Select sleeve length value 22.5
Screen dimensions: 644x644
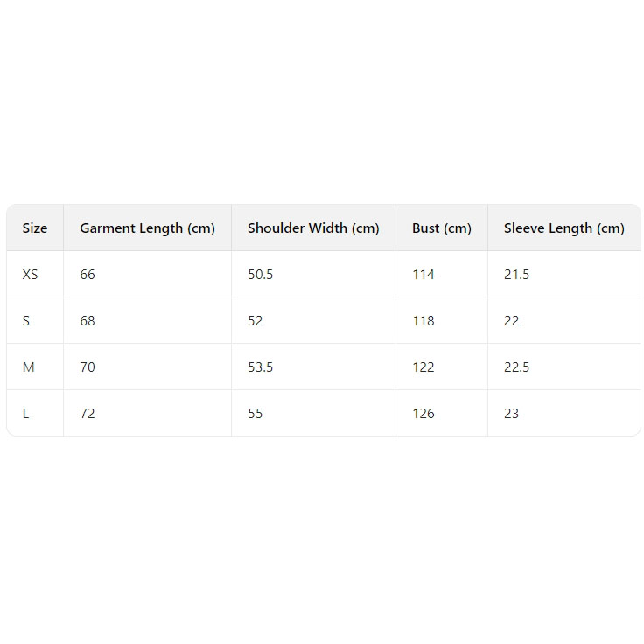(x=517, y=367)
